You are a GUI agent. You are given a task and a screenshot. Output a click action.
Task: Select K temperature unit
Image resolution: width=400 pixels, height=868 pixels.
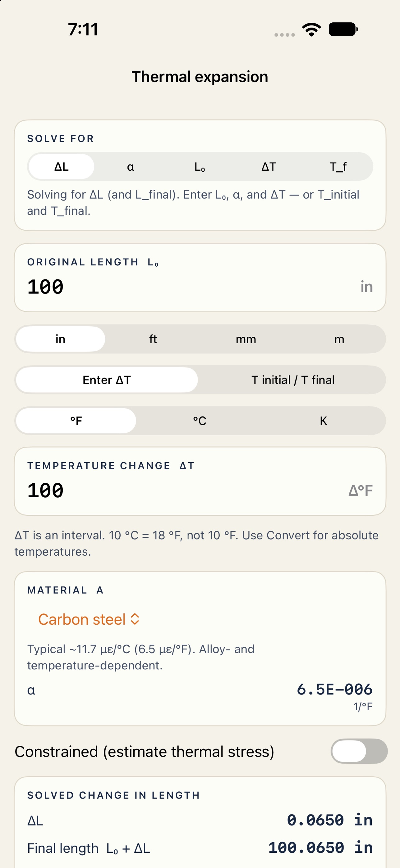click(324, 421)
